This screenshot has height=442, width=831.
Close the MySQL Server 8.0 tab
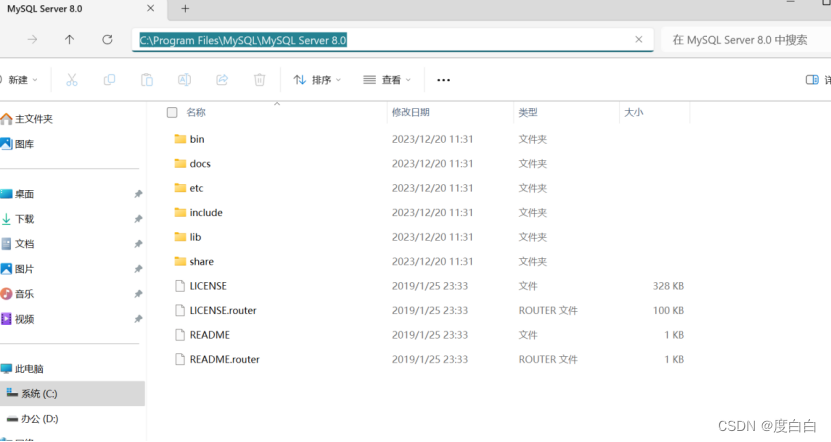tap(151, 8)
